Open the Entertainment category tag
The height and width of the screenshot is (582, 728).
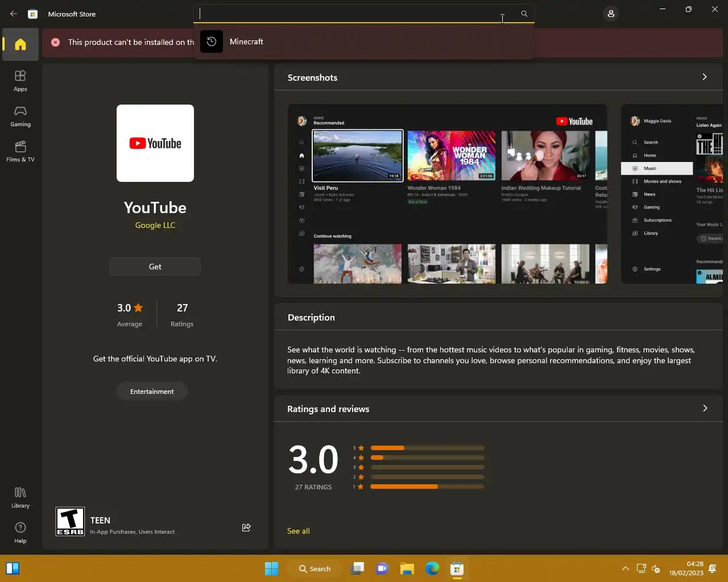[x=152, y=392]
